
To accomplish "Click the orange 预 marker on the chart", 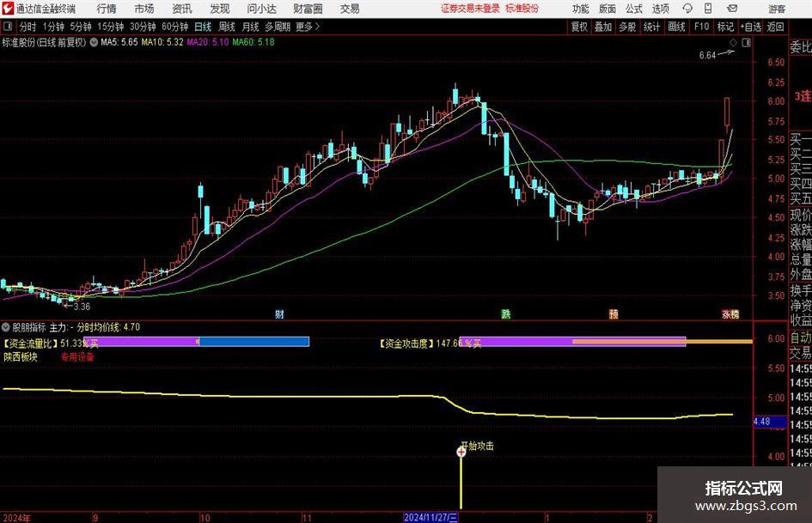I will tap(614, 313).
